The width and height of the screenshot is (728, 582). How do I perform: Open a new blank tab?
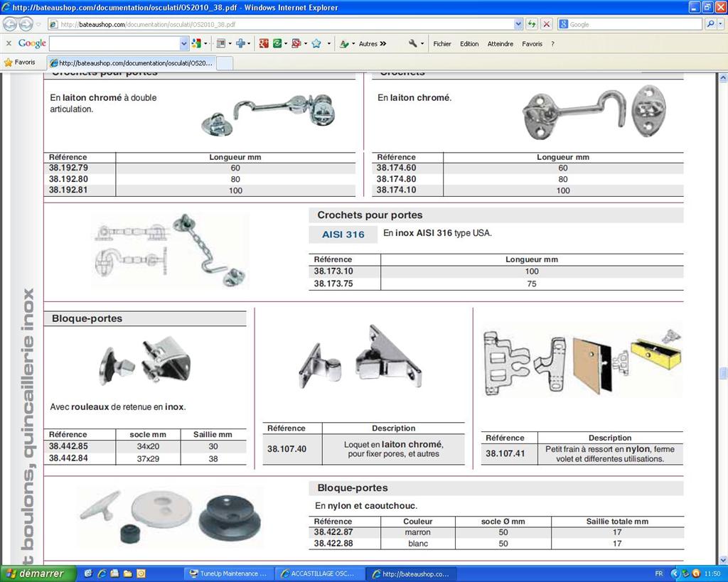225,63
